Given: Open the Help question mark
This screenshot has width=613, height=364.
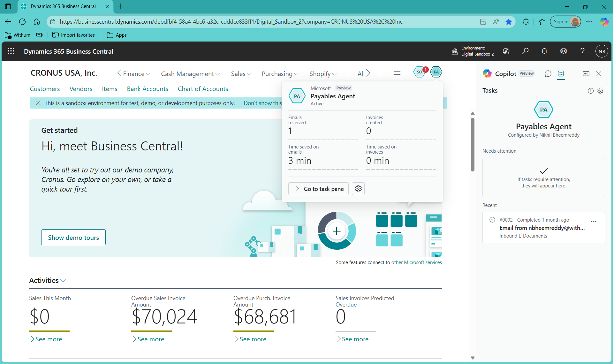Looking at the screenshot, I should 582,51.
